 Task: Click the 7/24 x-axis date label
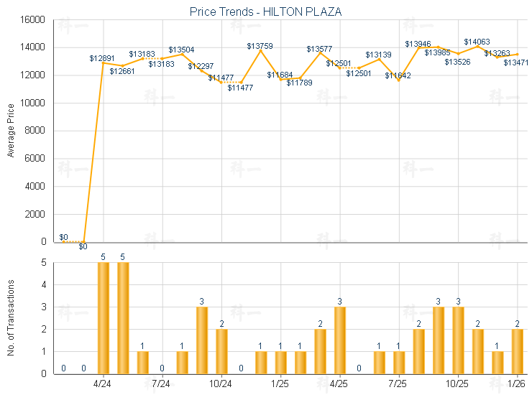coord(162,384)
